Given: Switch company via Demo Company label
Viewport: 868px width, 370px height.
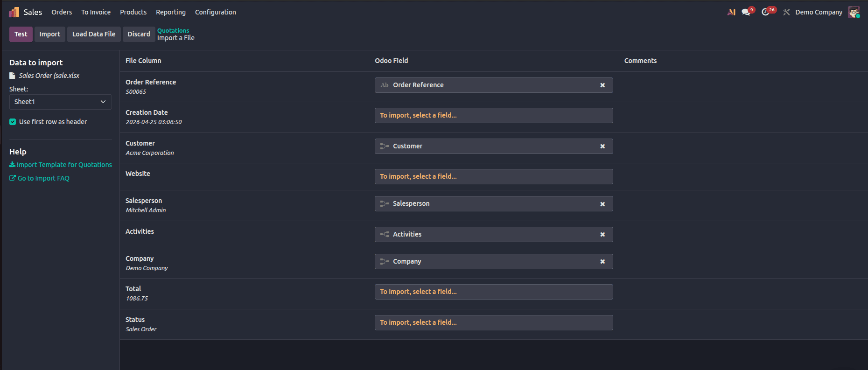Looking at the screenshot, I should point(819,12).
